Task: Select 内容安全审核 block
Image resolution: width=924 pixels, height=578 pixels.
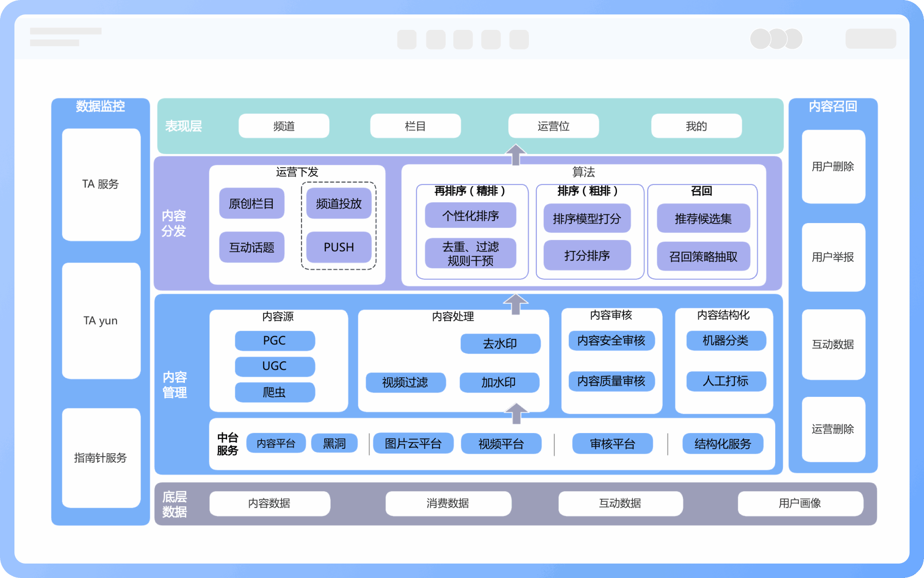Action: tap(611, 341)
